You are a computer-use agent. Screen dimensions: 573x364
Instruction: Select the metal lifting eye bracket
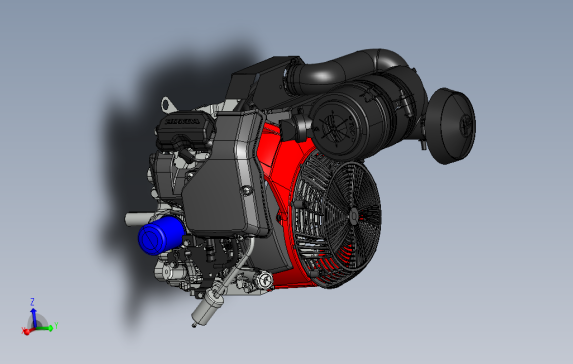168,105
